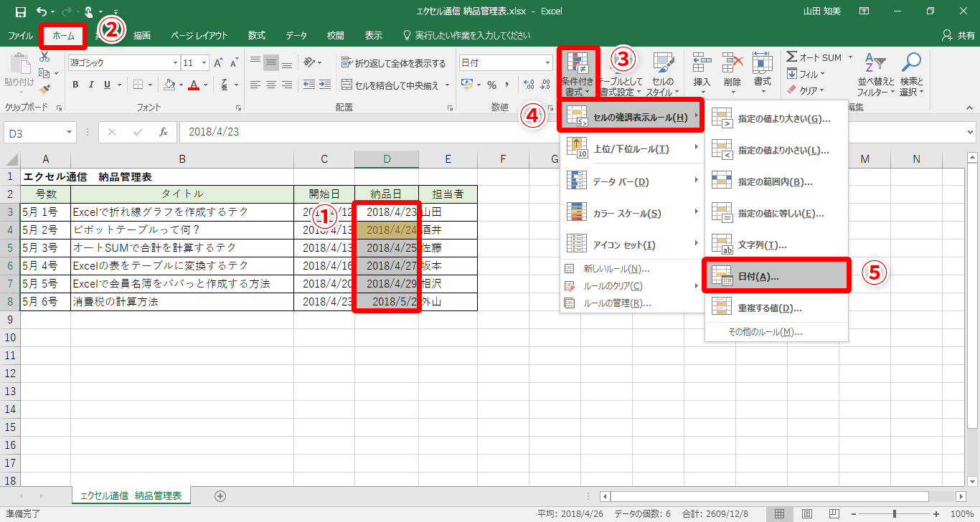Toggle wrap text (折り返して全体を表示する)
Image resolution: width=980 pixels, height=522 pixels.
point(394,63)
